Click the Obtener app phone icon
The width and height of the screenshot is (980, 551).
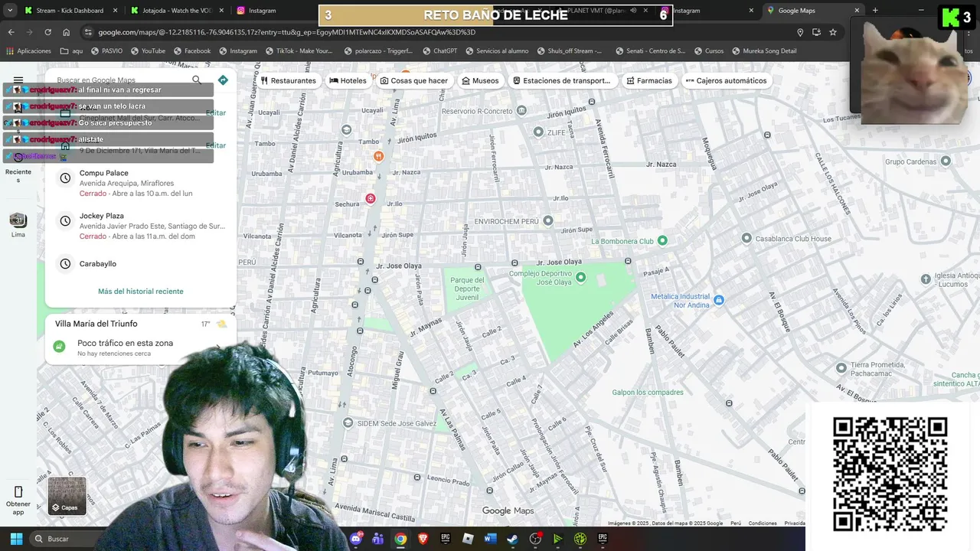(x=18, y=492)
